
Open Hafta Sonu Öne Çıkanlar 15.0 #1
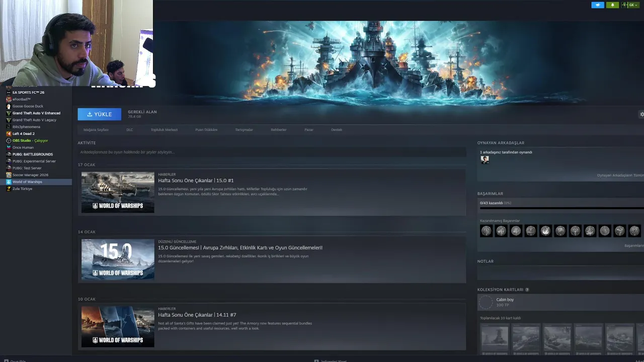pos(196,180)
